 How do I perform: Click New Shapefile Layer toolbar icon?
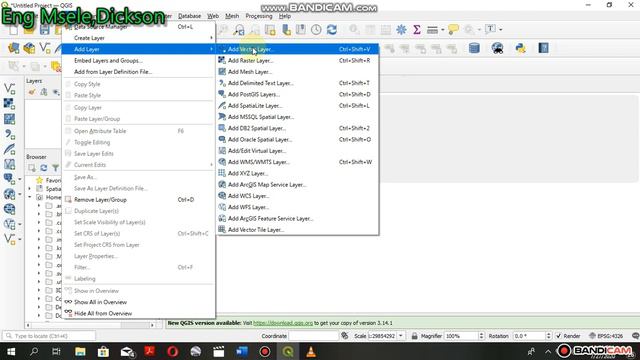(45, 48)
